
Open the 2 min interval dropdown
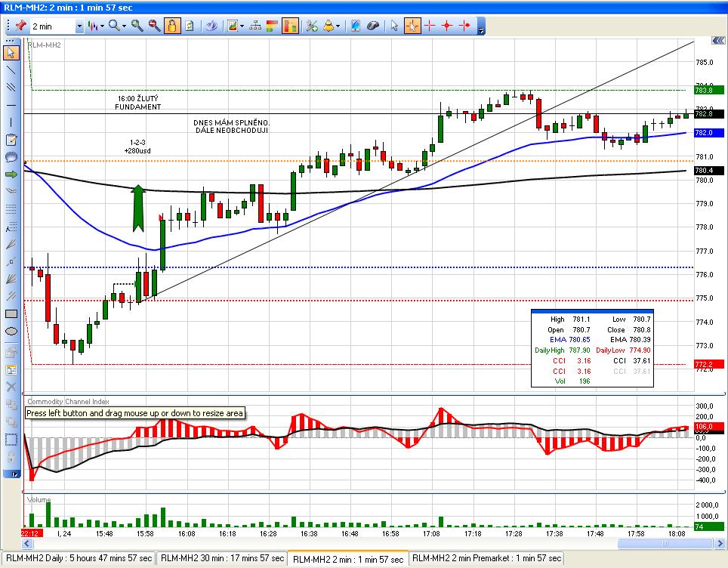coord(79,26)
